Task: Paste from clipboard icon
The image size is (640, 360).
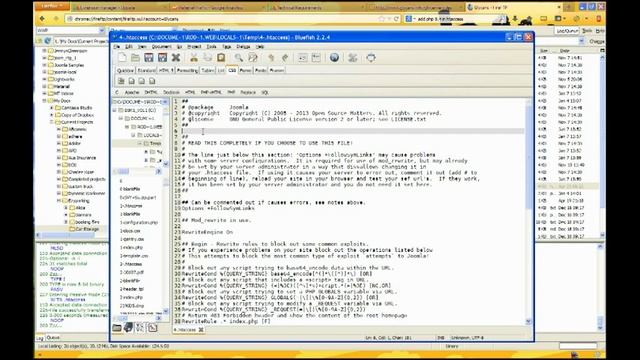Action: [221, 58]
